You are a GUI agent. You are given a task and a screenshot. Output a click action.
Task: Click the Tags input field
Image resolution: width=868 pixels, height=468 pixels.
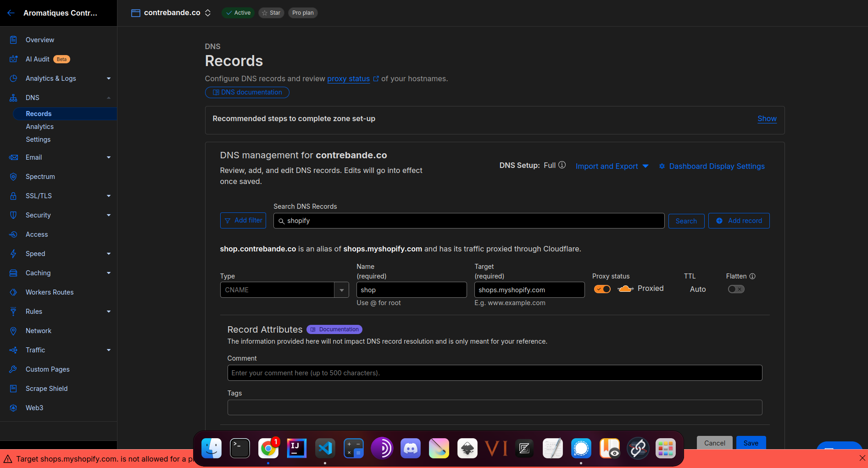495,407
